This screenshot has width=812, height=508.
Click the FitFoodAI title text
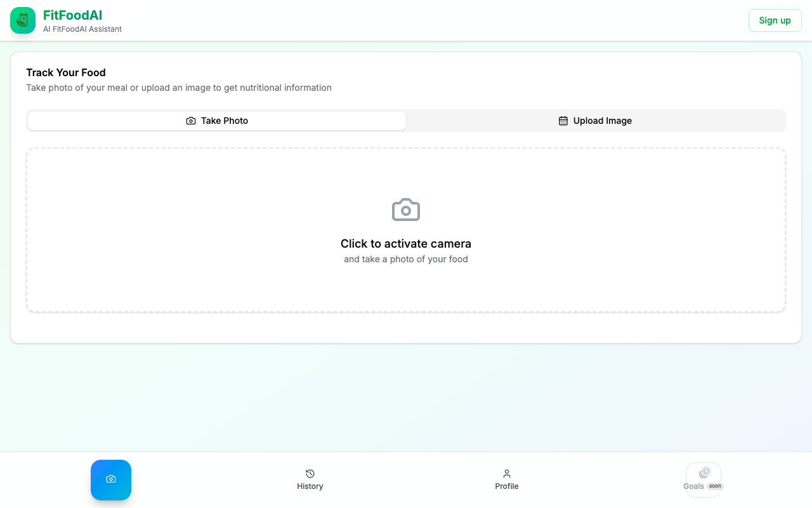click(72, 15)
